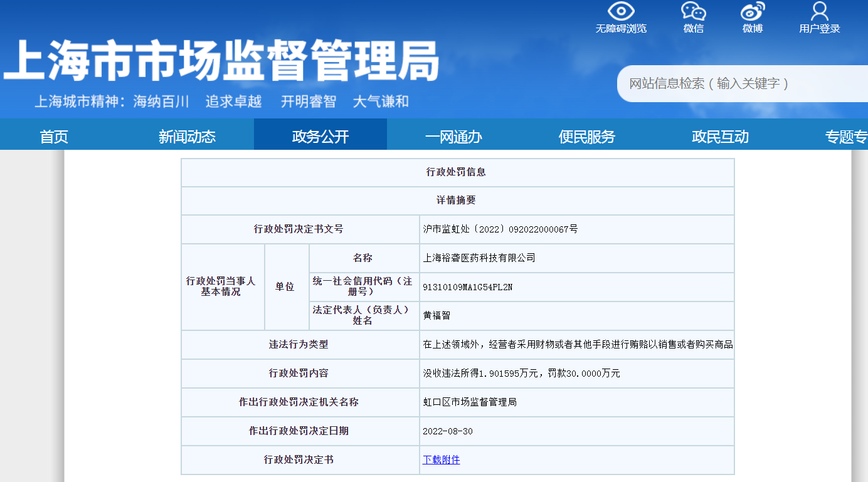The width and height of the screenshot is (868, 482).
Task: Focus the site search input field
Action: (743, 83)
